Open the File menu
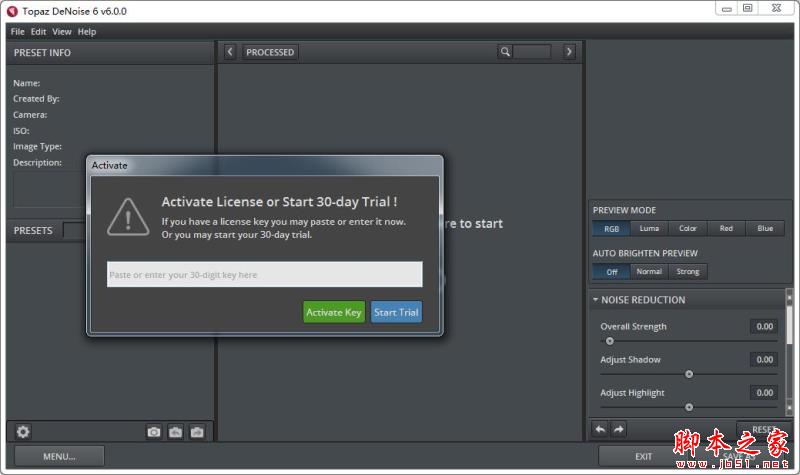This screenshot has height=475, width=800. click(17, 32)
